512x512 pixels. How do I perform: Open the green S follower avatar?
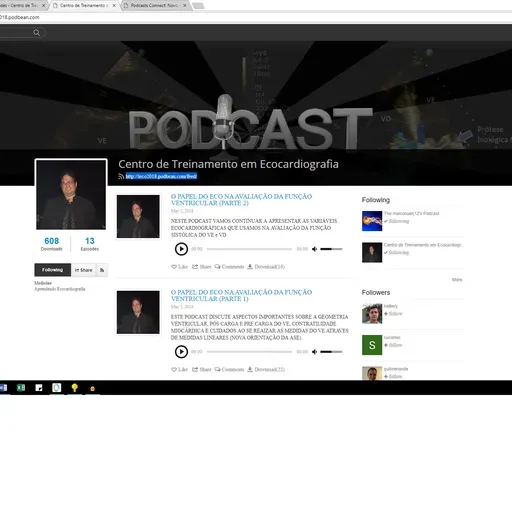[372, 345]
